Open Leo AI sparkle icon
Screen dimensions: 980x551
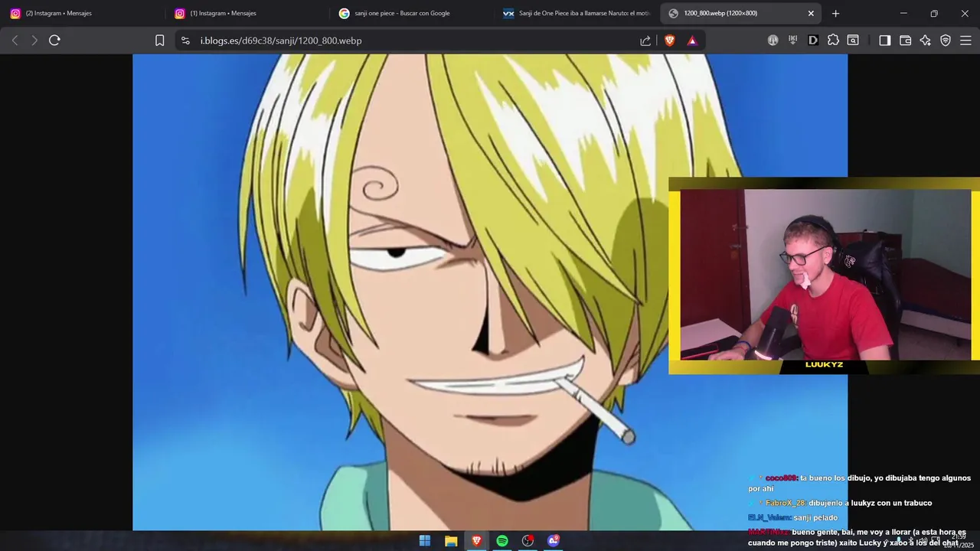point(925,41)
